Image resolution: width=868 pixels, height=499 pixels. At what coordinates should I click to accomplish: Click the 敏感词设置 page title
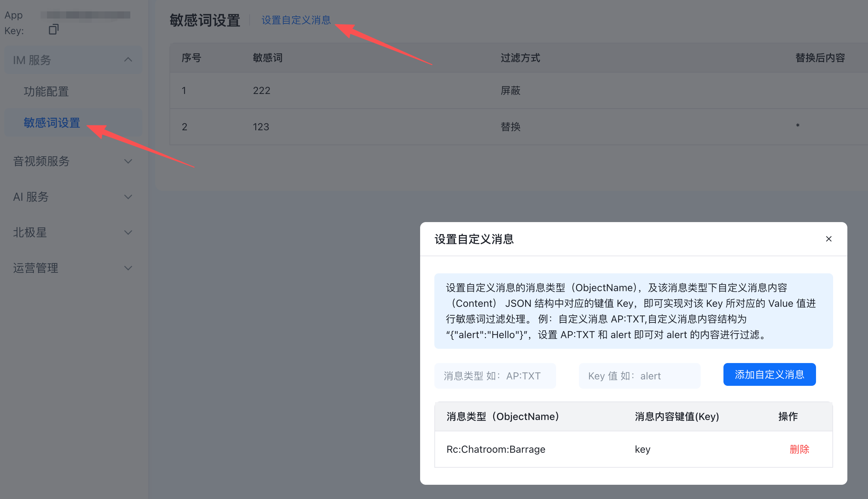pyautogui.click(x=205, y=20)
